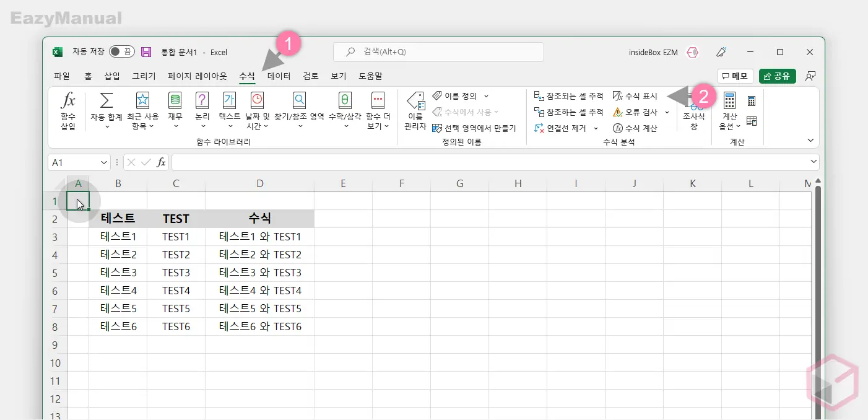Click the pen with sparkle icon in title bar
The image size is (868, 420).
[x=721, y=52]
